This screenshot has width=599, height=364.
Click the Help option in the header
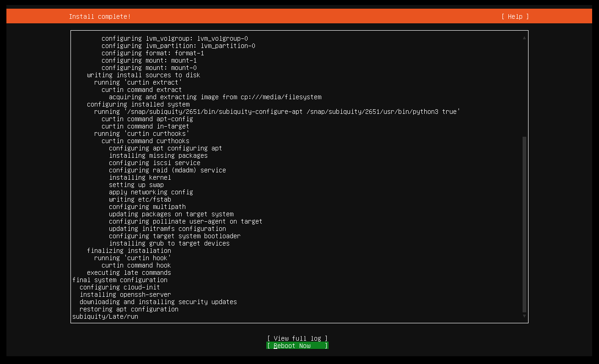coord(514,16)
